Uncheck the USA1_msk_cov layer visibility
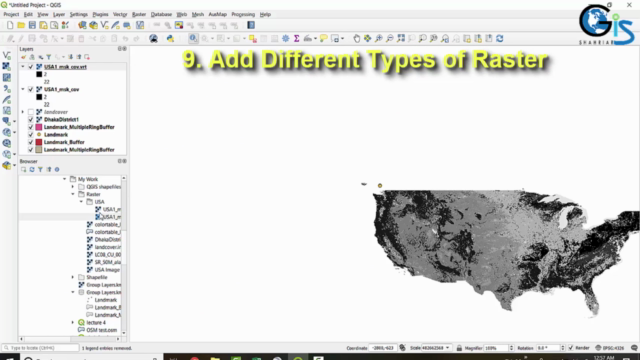This screenshot has width=640, height=360. coord(31,89)
